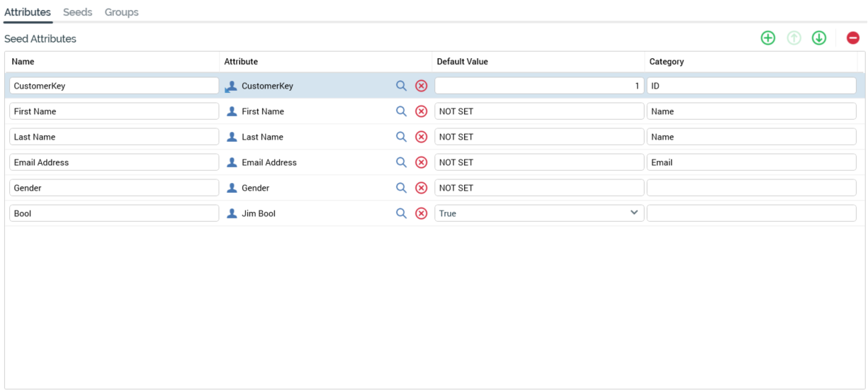The width and height of the screenshot is (868, 392).
Task: Click the green add attribute plus icon
Action: [767, 38]
